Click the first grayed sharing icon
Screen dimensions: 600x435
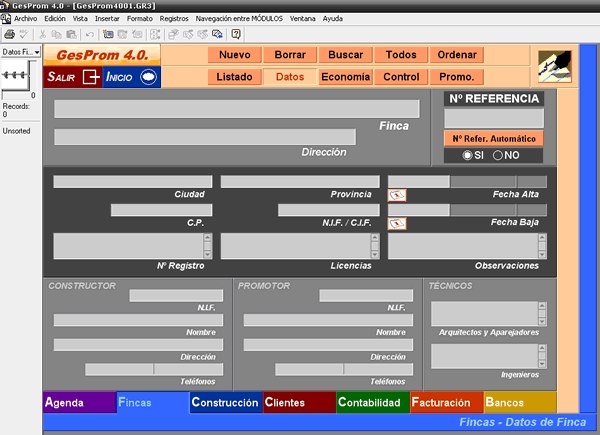pos(188,34)
